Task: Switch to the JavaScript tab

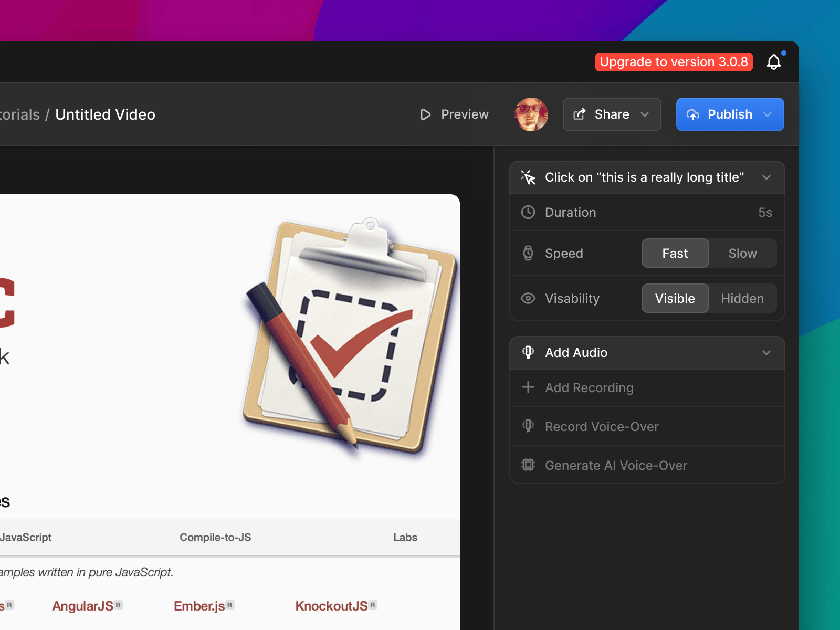Action: pyautogui.click(x=26, y=537)
